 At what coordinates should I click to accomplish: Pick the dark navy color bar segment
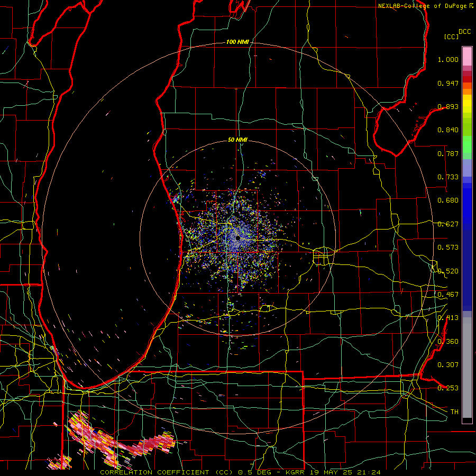[x=467, y=270]
